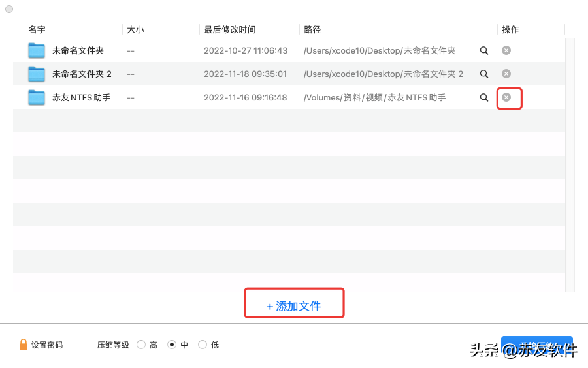Click the date 2022-10-27 11:06:43
The width and height of the screenshot is (588, 368).
[246, 50]
